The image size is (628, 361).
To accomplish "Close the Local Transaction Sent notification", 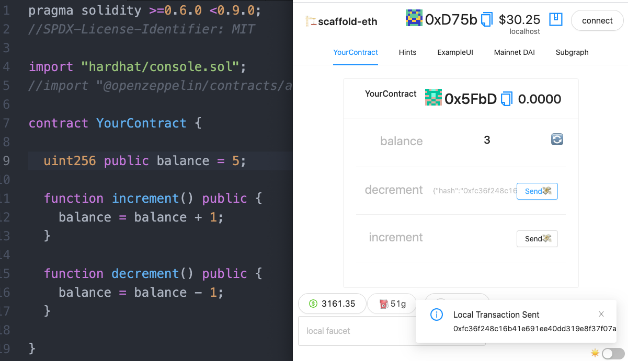I will pyautogui.click(x=601, y=314).
